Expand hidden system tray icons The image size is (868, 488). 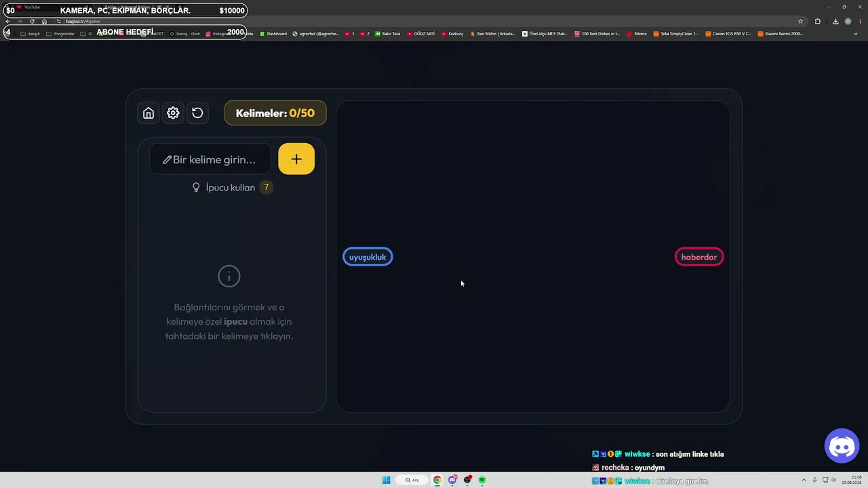(x=804, y=480)
